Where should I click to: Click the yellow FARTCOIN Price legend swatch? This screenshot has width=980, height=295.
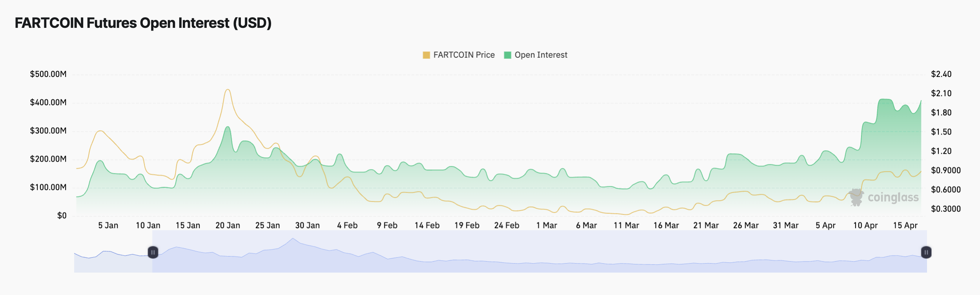coord(426,55)
